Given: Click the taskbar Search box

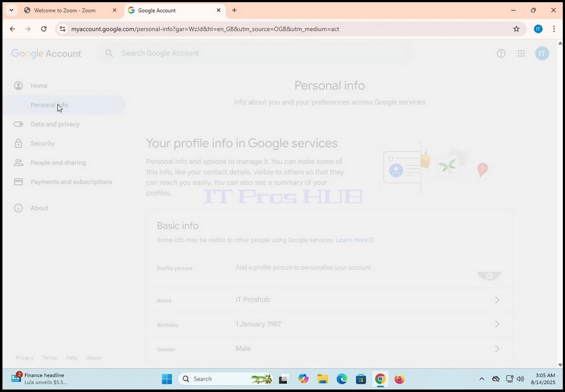Looking at the screenshot, I should coord(225,379).
